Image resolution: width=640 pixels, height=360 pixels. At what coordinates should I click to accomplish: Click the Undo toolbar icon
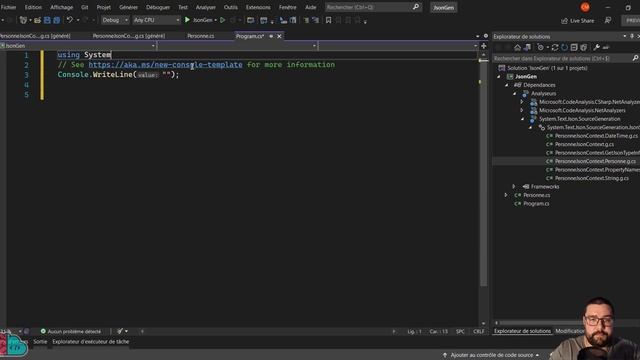[x=70, y=20]
